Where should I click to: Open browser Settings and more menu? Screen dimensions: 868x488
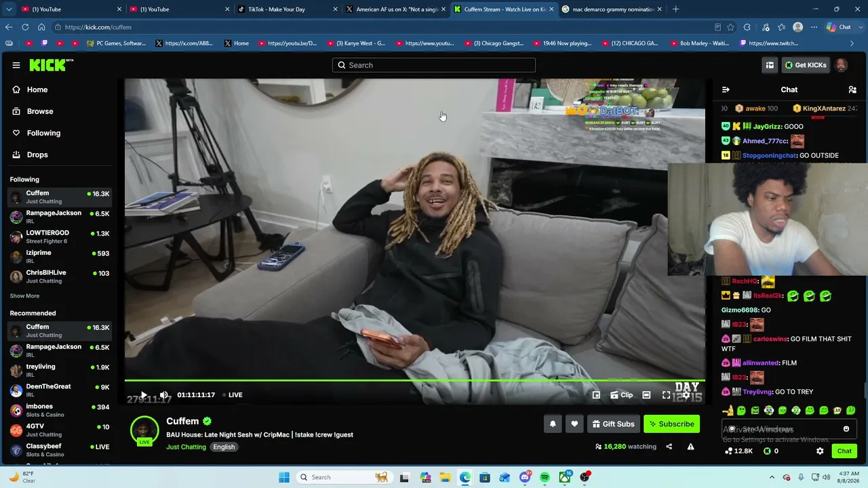pos(813,27)
